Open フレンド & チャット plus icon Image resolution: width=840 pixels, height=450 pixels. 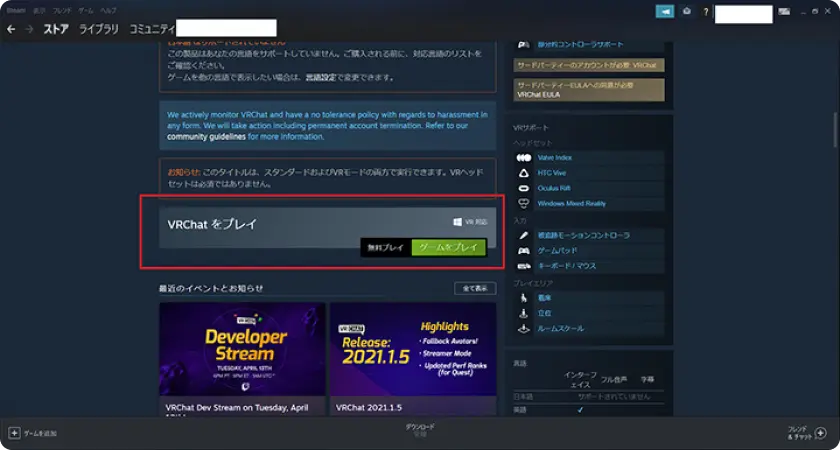pos(820,432)
